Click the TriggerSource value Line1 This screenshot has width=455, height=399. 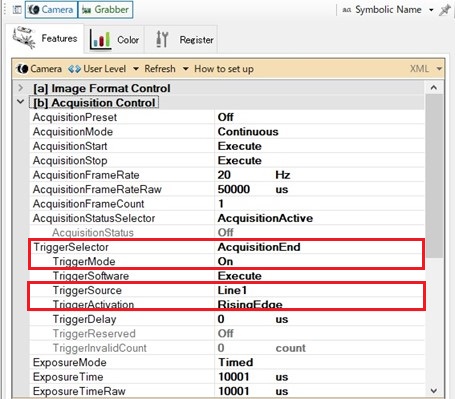(232, 290)
